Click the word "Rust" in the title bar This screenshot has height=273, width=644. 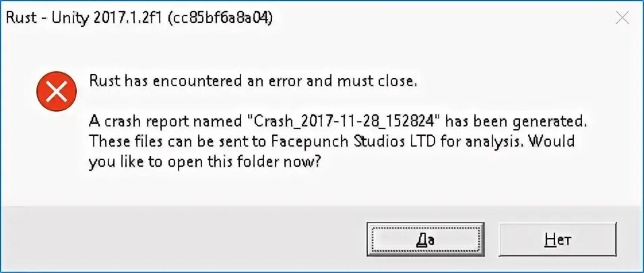(20, 18)
